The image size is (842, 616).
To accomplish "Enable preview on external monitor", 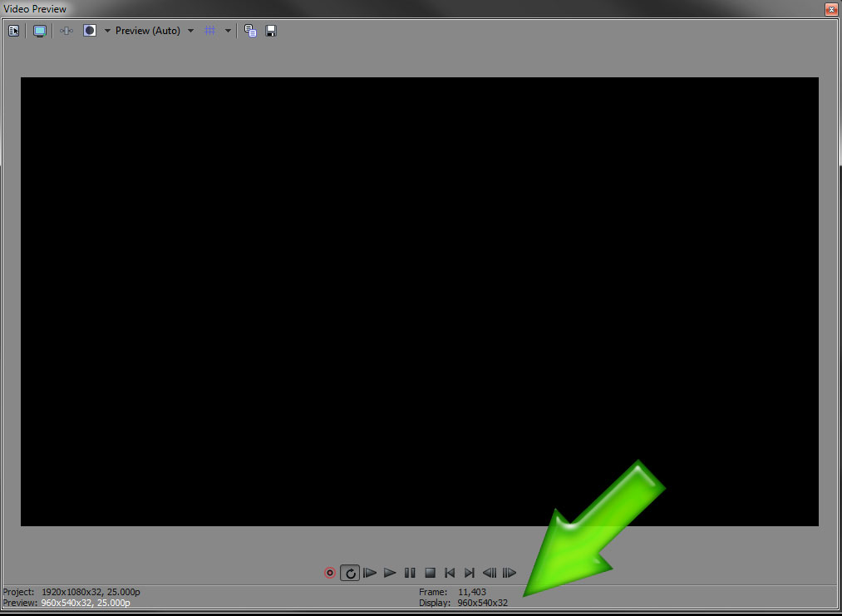I will pyautogui.click(x=39, y=31).
